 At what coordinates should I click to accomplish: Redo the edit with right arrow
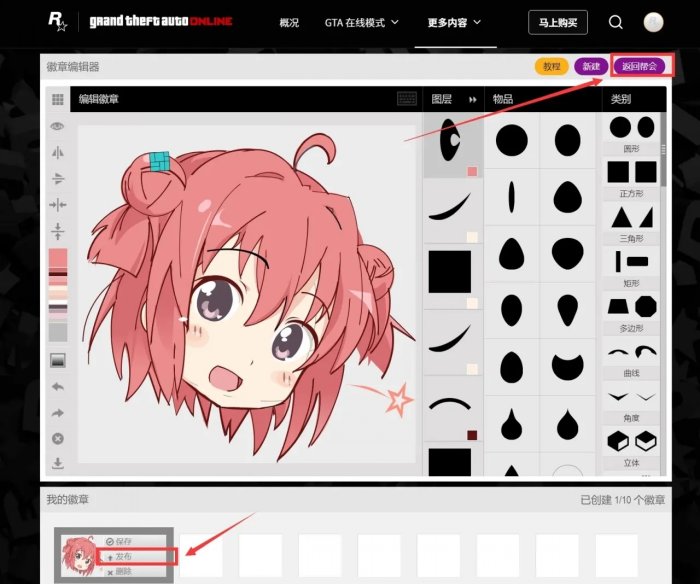(58, 413)
